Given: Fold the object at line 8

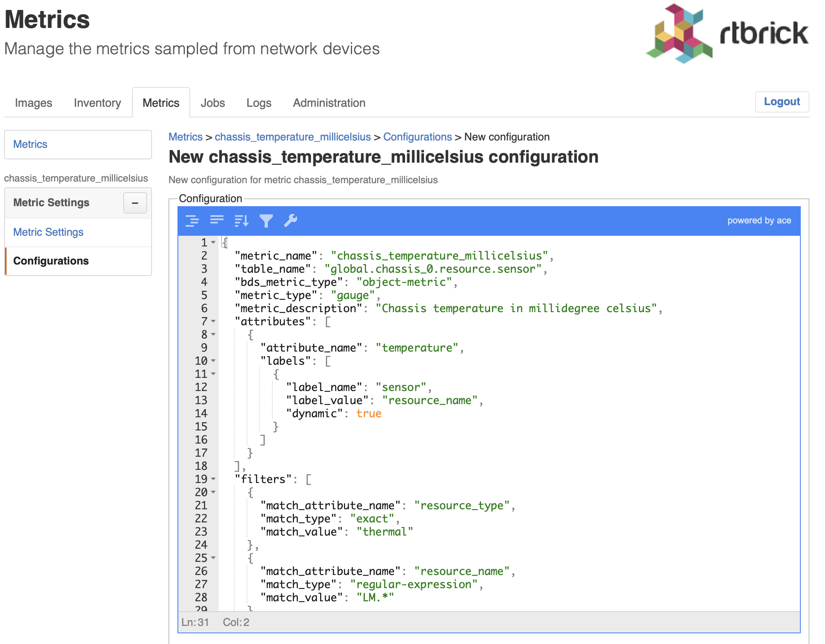Looking at the screenshot, I should tap(213, 334).
